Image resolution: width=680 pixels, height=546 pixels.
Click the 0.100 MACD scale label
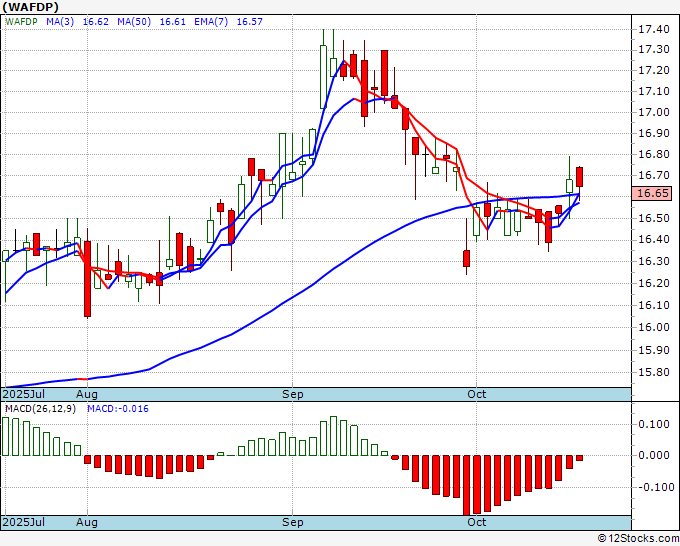(653, 424)
